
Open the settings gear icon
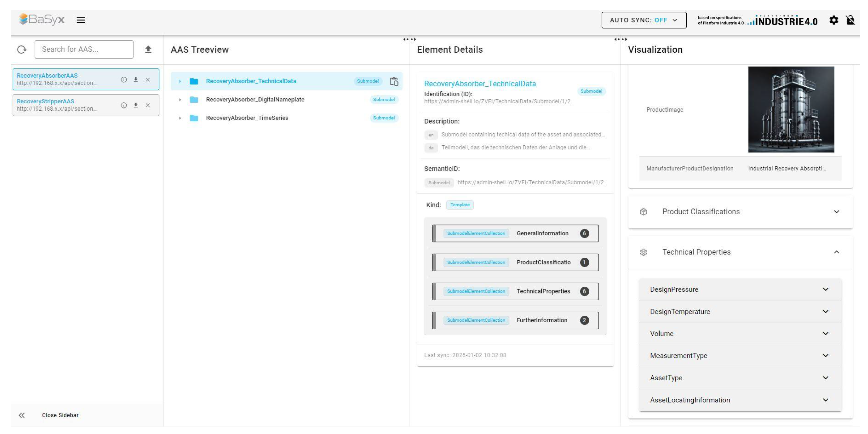tap(833, 20)
